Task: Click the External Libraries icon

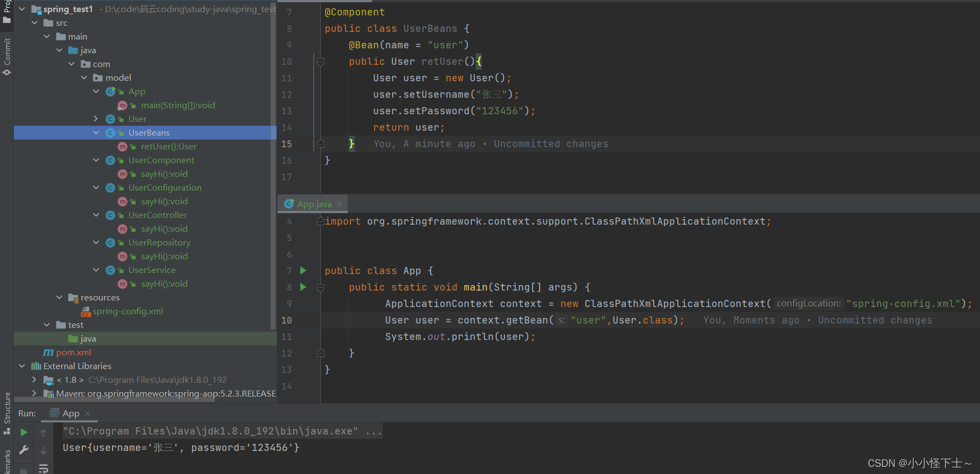Action: tap(36, 366)
